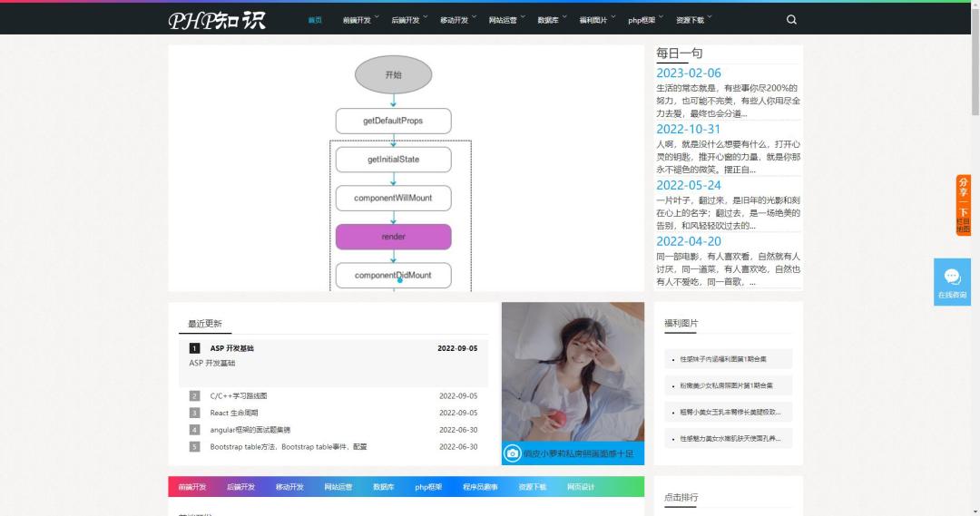This screenshot has width=980, height=516.
Task: Open the React 生命周期 article
Action: click(234, 413)
